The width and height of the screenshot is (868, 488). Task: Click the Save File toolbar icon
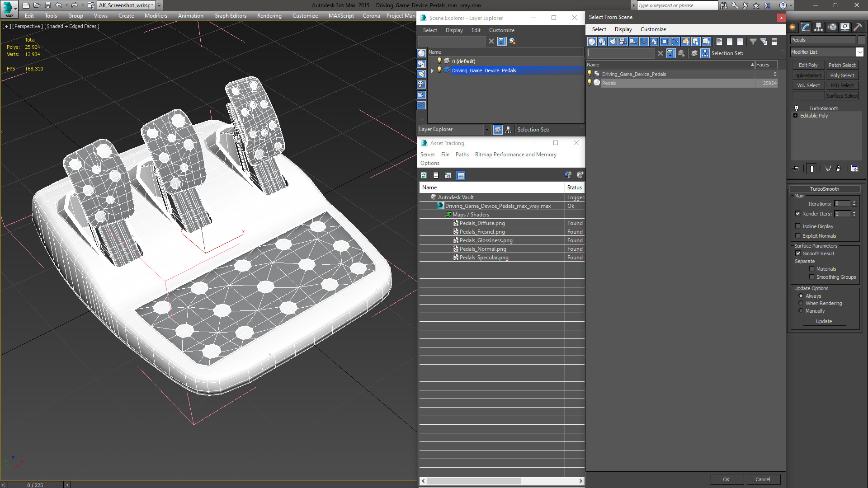pos(47,5)
